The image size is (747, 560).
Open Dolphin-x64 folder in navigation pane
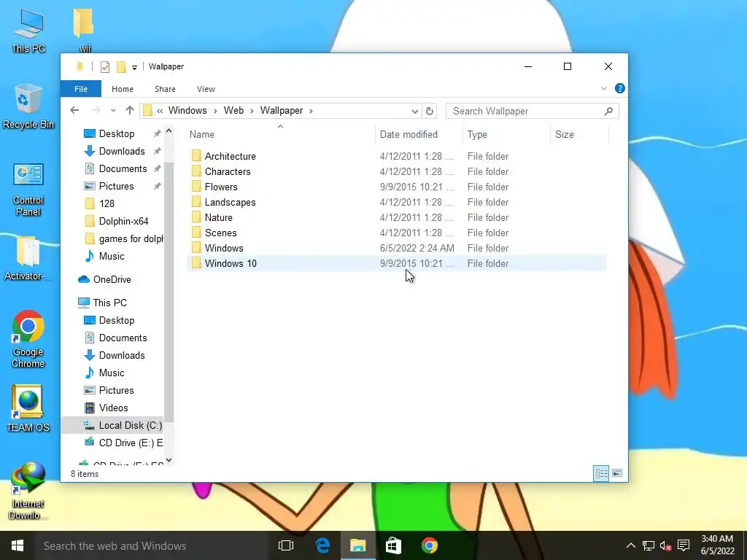(123, 222)
